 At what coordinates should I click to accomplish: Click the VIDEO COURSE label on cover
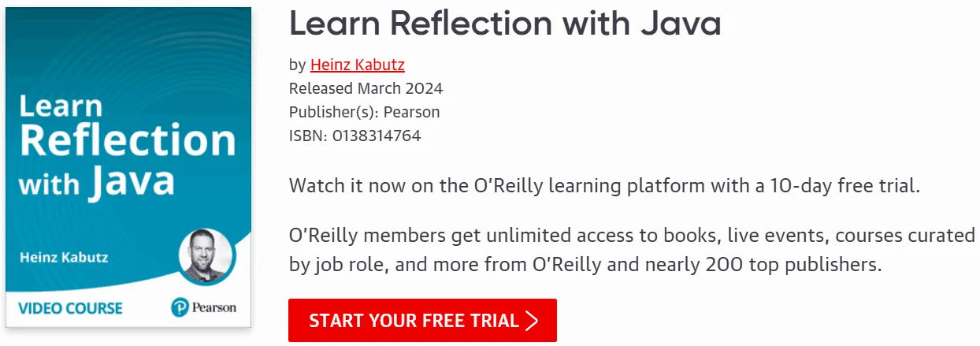pos(70,307)
